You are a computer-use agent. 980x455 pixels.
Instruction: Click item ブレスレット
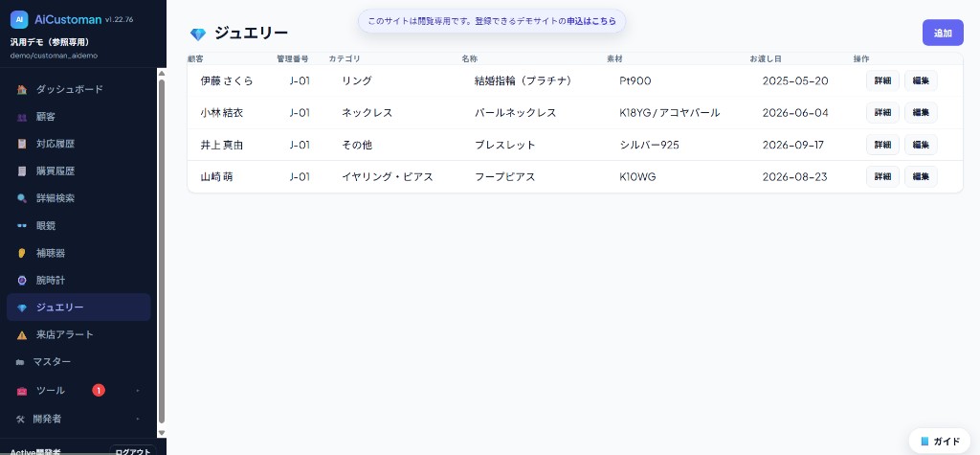point(505,145)
